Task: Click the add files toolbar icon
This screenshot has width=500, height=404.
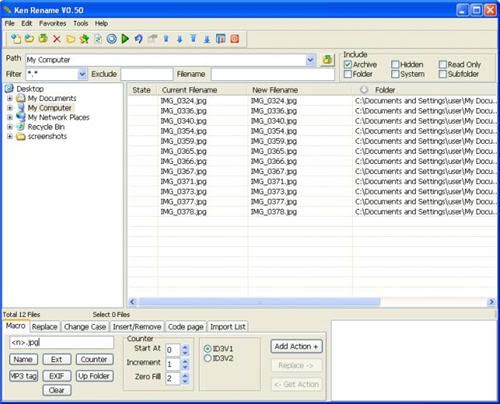Action: pos(15,39)
